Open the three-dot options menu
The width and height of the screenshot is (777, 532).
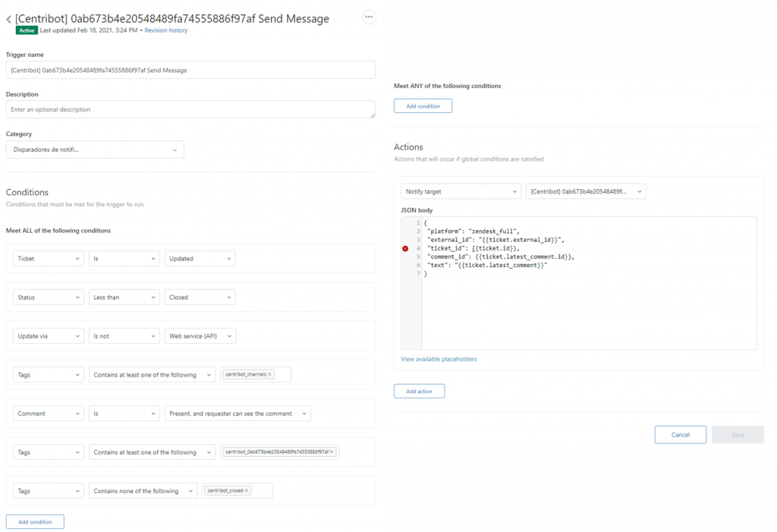[x=369, y=17]
